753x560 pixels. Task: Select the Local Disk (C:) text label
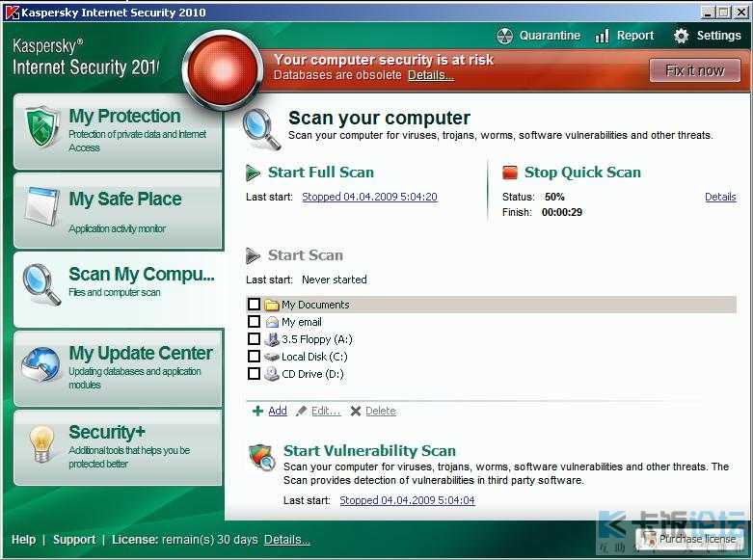pyautogui.click(x=314, y=357)
